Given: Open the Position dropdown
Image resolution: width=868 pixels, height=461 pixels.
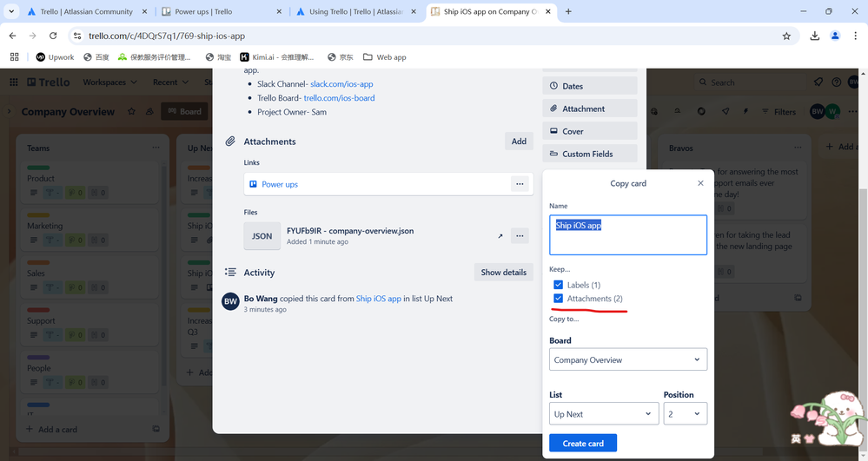Looking at the screenshot, I should coord(685,414).
